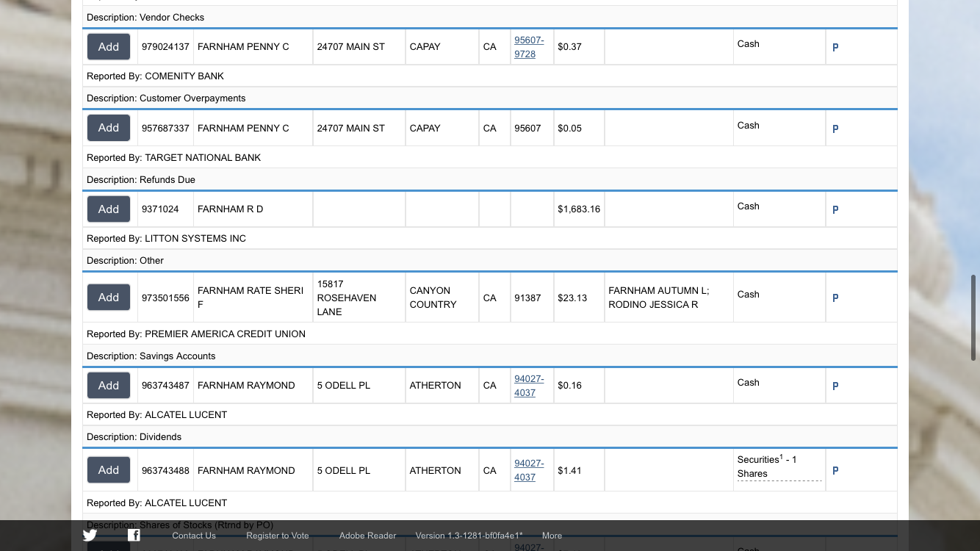This screenshot has width=980, height=551.
Task: Click the P icon for property 963743487
Action: (835, 386)
